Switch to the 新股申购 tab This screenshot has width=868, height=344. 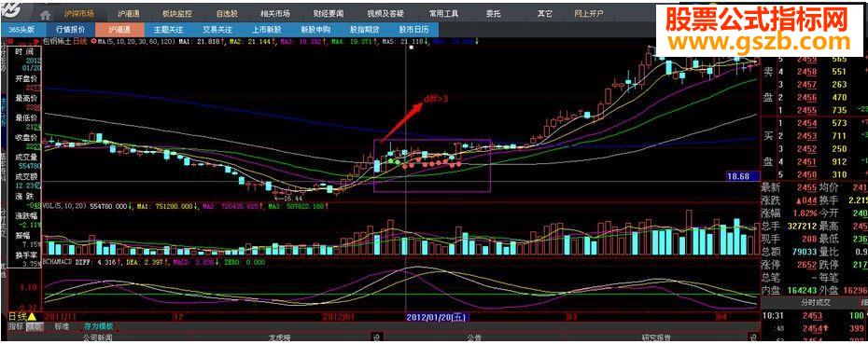(315, 30)
